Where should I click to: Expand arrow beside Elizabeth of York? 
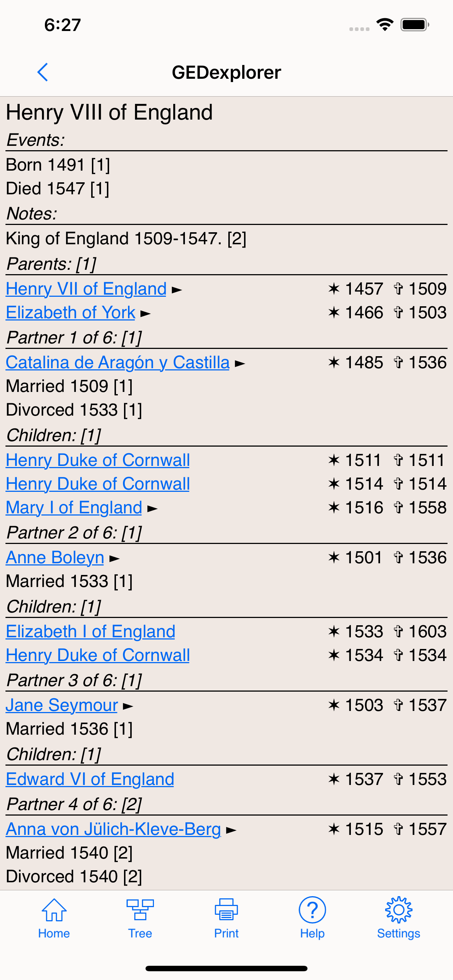(x=146, y=314)
